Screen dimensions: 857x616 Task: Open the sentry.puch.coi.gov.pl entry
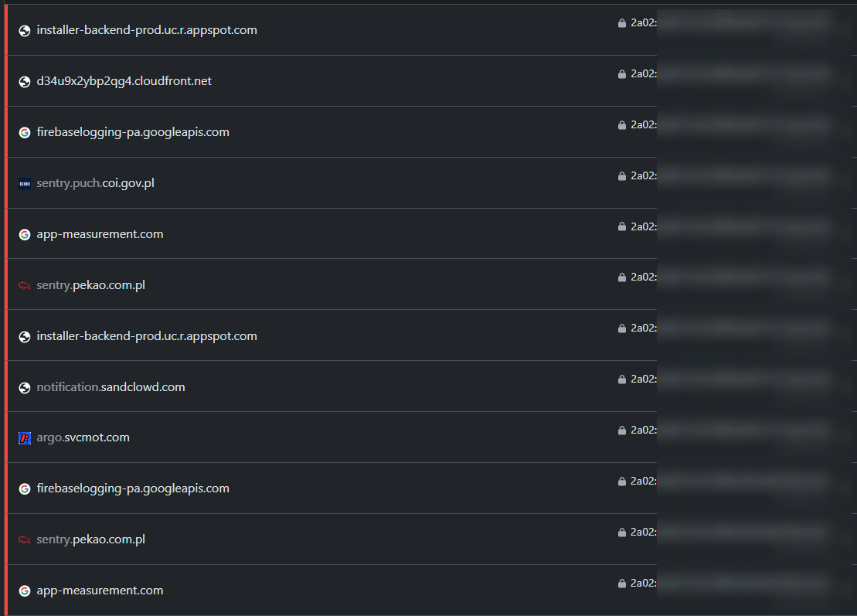tap(96, 183)
